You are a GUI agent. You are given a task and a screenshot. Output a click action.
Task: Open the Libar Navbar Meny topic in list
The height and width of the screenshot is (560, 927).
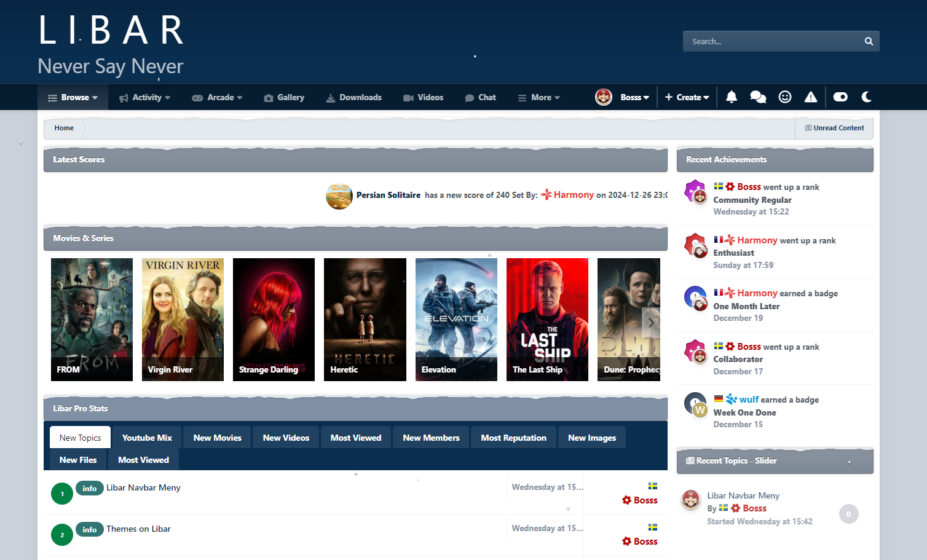click(143, 487)
